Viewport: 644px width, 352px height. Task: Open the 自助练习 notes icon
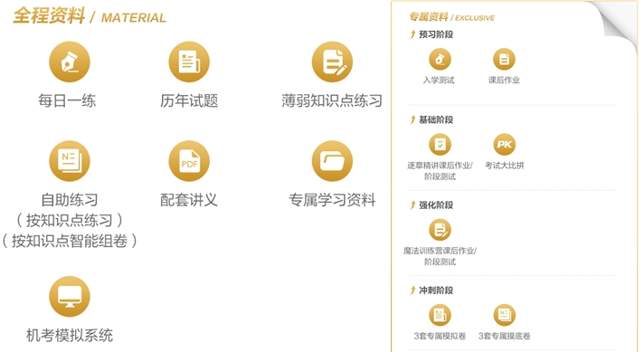point(70,161)
